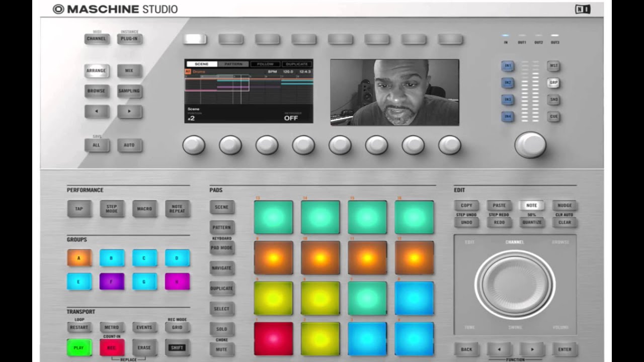Screen dimensions: 644x362
Task: Enable the CUE level button
Action: click(553, 116)
